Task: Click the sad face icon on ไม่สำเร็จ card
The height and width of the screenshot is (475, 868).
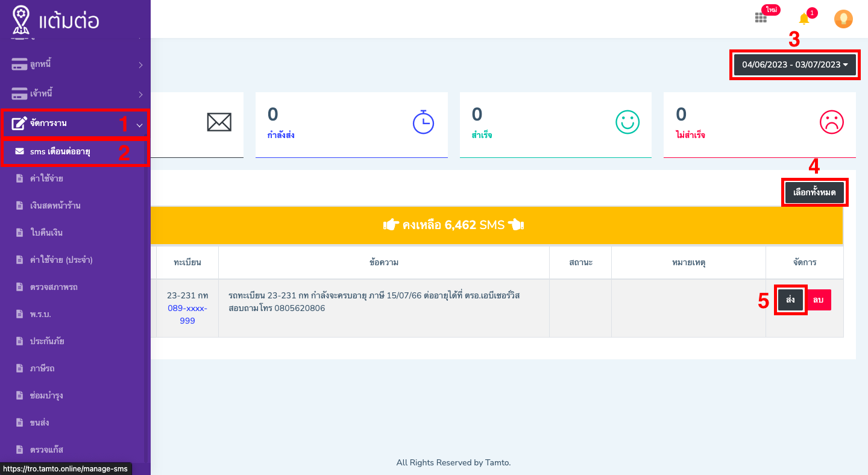Action: click(x=831, y=122)
